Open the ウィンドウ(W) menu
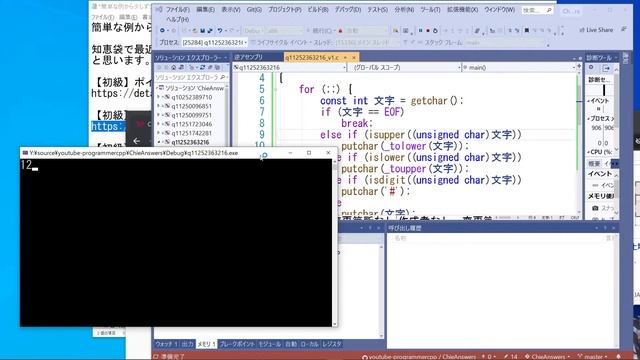The width and height of the screenshot is (640, 360). (x=500, y=10)
